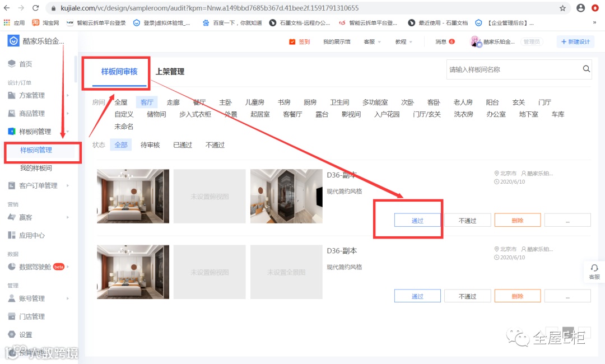Filter rooms by 全屋

click(121, 102)
